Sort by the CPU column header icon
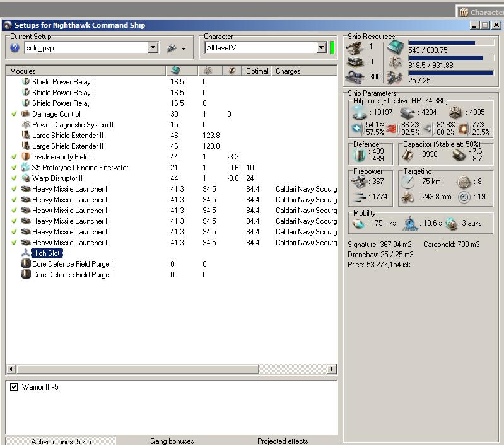The height and width of the screenshot is (445, 504). 175,71
